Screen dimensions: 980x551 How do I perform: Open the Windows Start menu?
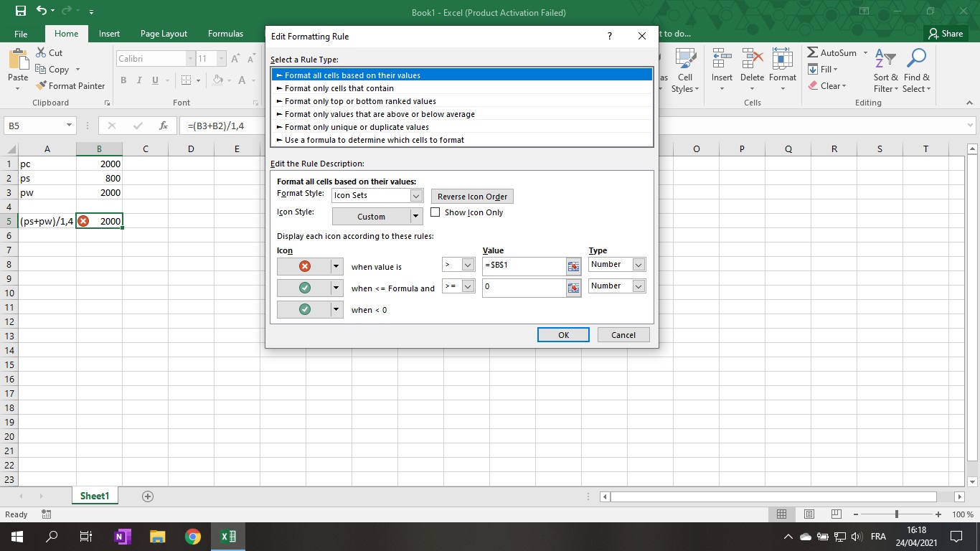coord(17,537)
